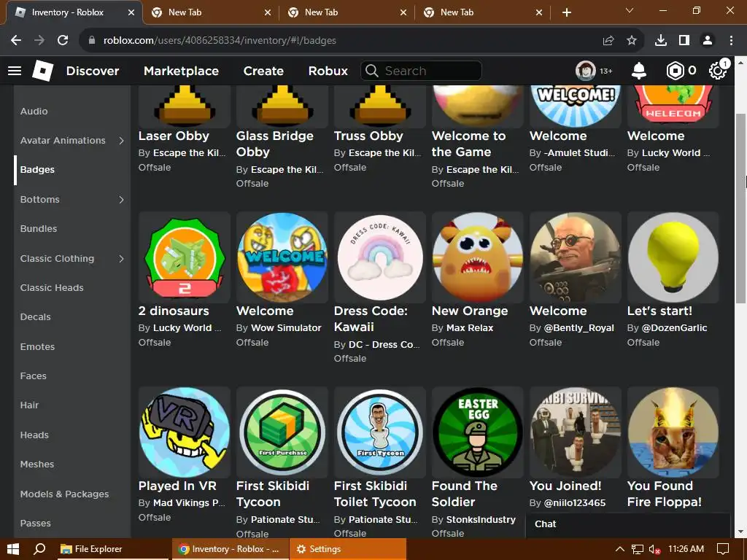The width and height of the screenshot is (747, 560).
Task: Open the taskbar volume control icon
Action: pos(654,549)
